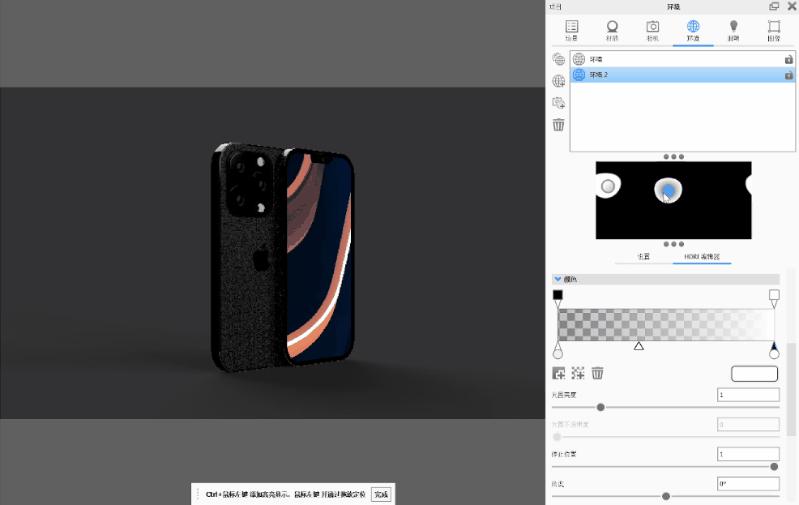
Task: Click the add environment globe icon
Action: click(559, 59)
